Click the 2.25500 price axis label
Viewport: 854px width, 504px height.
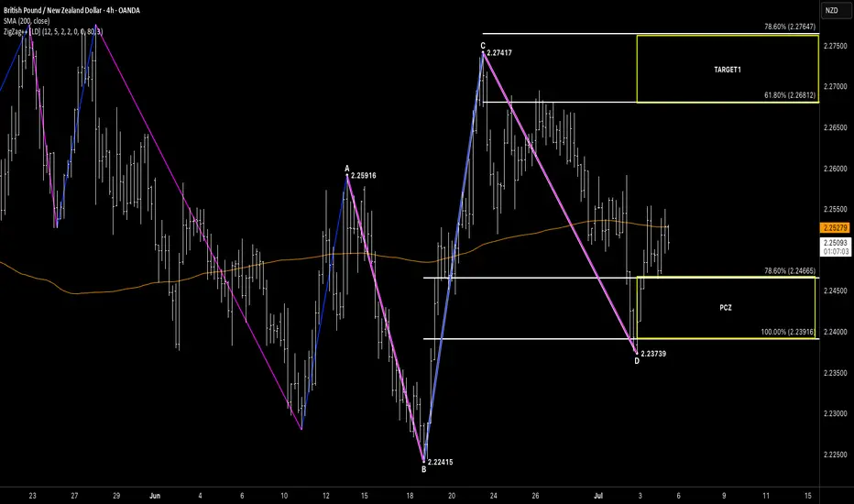coord(835,209)
